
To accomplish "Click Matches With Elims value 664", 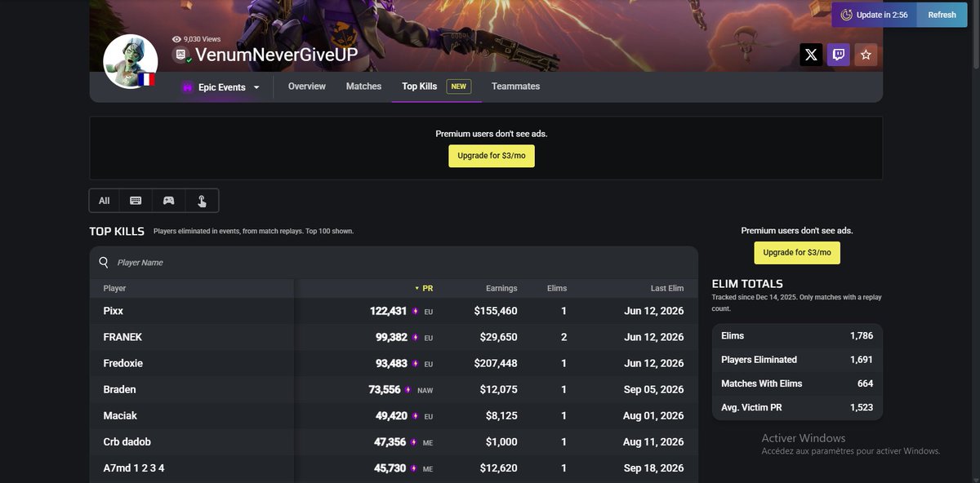I will pos(866,383).
